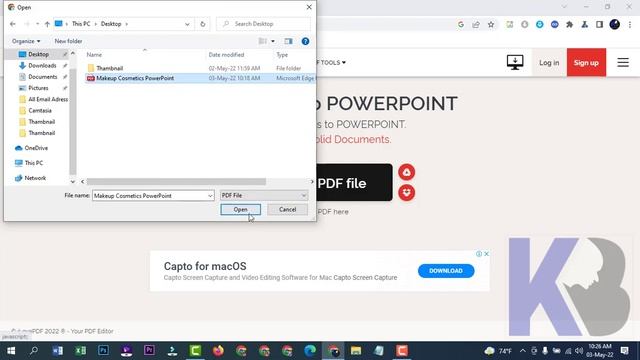Open the website hamburger menu

(623, 62)
